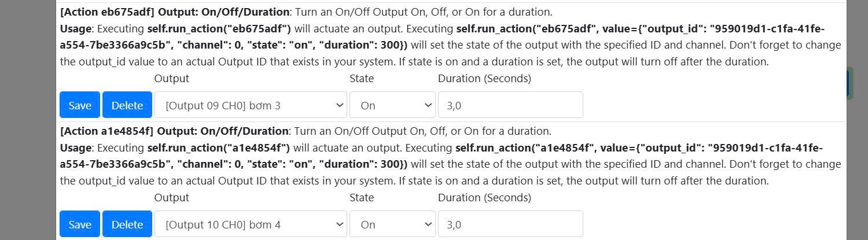
Task: Click Duration (Seconds) label above bơm 4 row
Action: pyautogui.click(x=484, y=198)
